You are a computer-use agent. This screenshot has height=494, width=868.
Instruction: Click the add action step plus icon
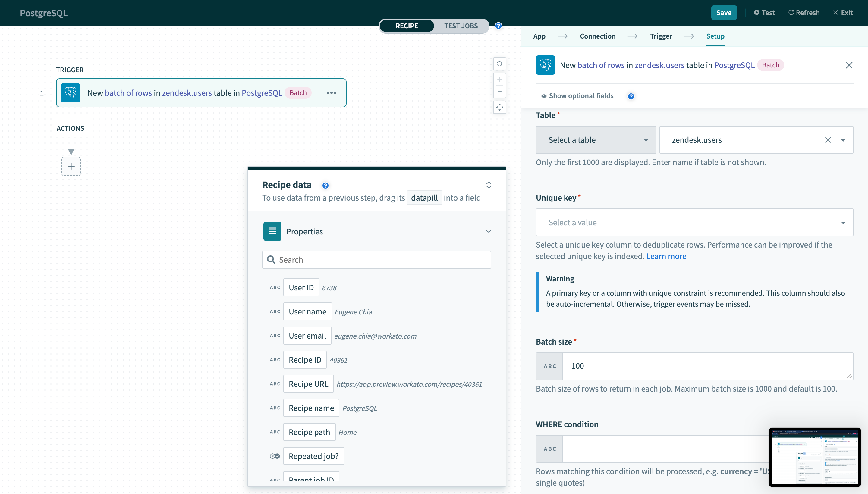click(71, 166)
